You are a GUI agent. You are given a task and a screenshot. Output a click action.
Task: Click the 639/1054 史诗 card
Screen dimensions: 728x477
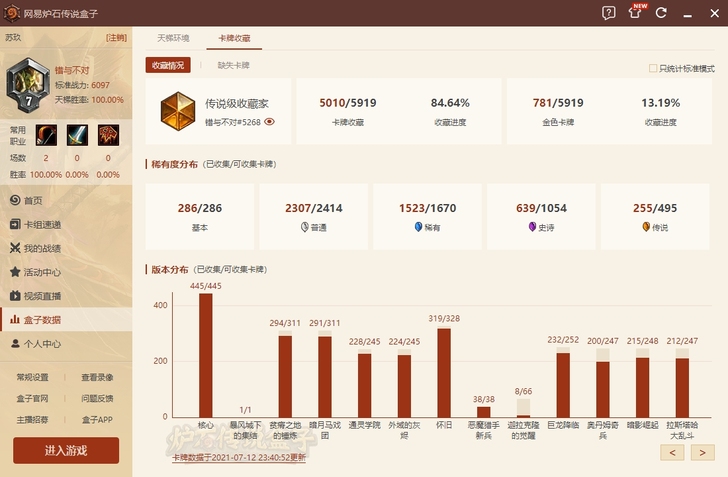[x=541, y=216]
